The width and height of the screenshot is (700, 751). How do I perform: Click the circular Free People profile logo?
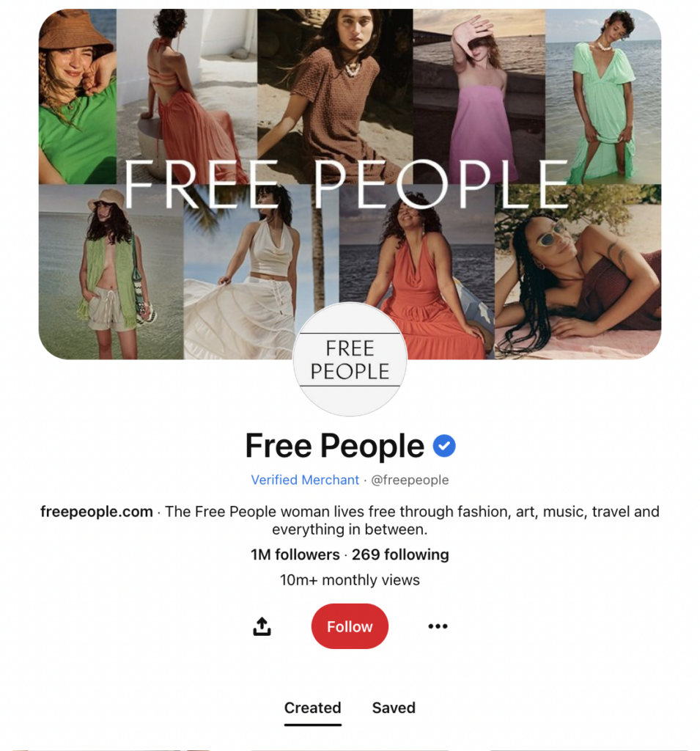pyautogui.click(x=350, y=359)
